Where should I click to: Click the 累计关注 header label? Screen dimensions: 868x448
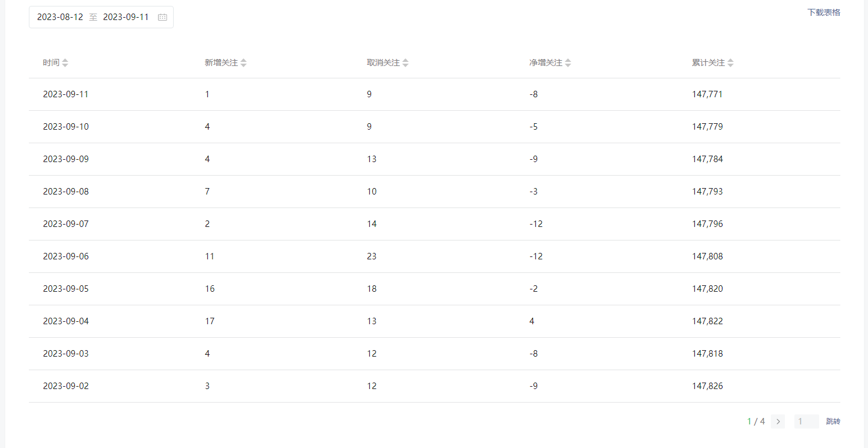(708, 63)
